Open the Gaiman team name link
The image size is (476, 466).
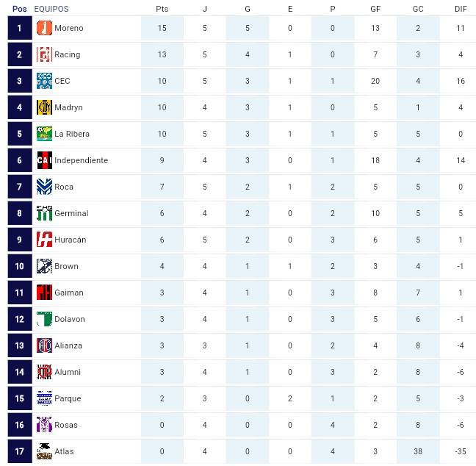tap(69, 293)
